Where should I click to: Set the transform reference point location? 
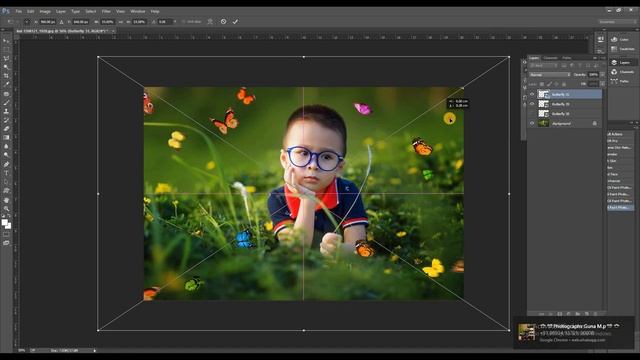pyautogui.click(x=27, y=22)
